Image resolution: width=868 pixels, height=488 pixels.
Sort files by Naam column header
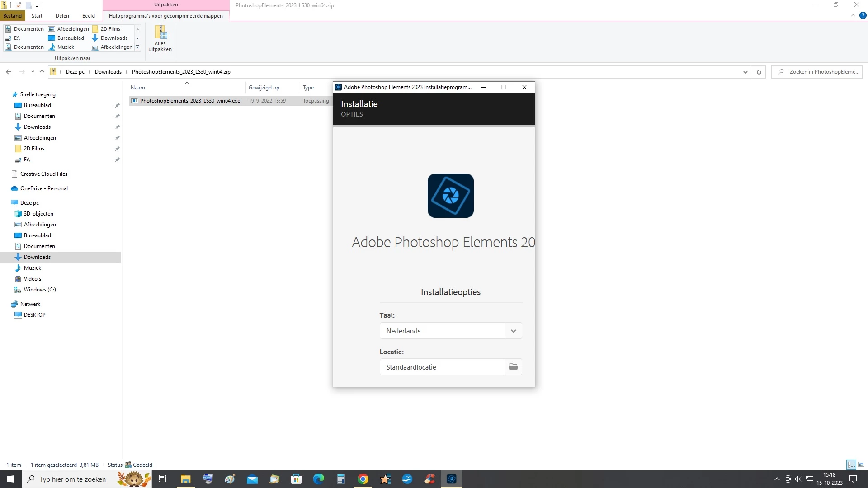tap(138, 88)
